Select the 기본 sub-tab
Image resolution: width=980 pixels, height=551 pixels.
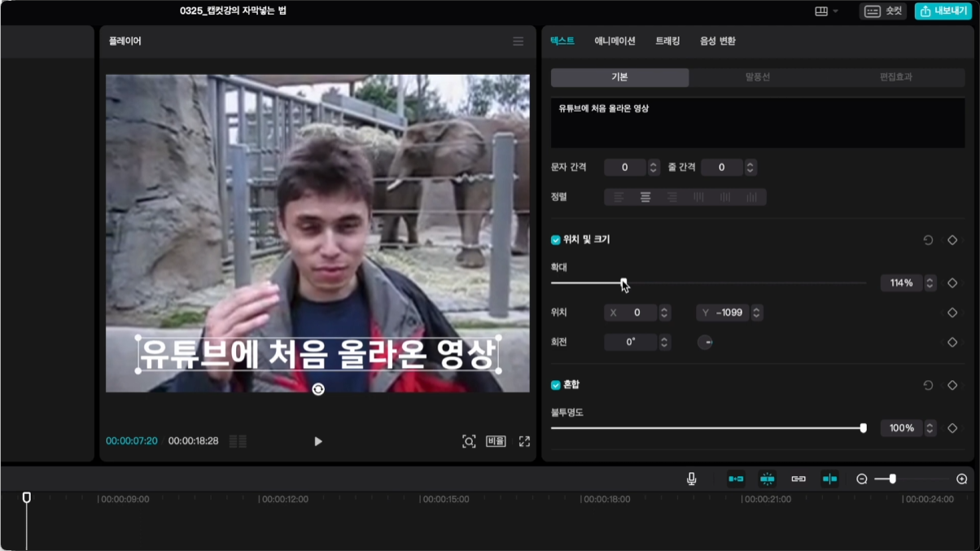tap(619, 77)
